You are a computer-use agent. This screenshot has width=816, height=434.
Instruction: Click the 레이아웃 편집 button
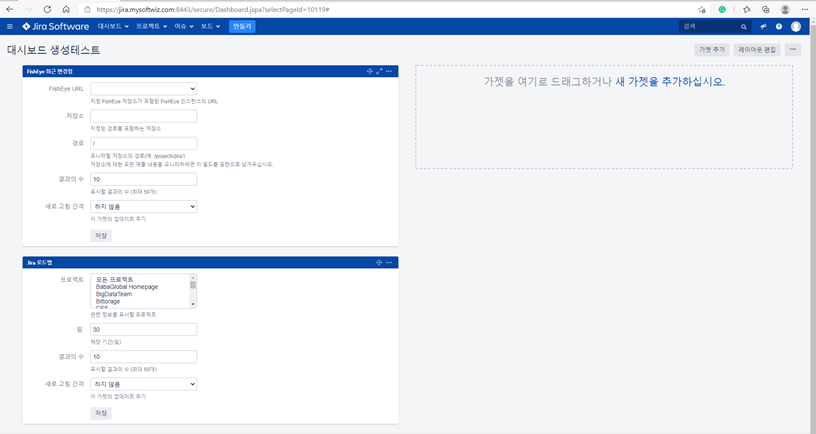click(757, 49)
